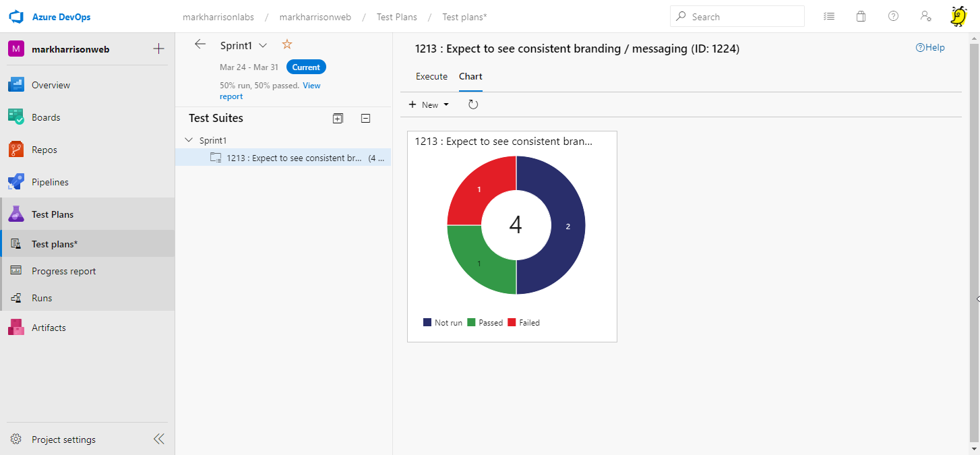Open the Progress report menu item
Image resolution: width=980 pixels, height=455 pixels.
click(x=63, y=271)
